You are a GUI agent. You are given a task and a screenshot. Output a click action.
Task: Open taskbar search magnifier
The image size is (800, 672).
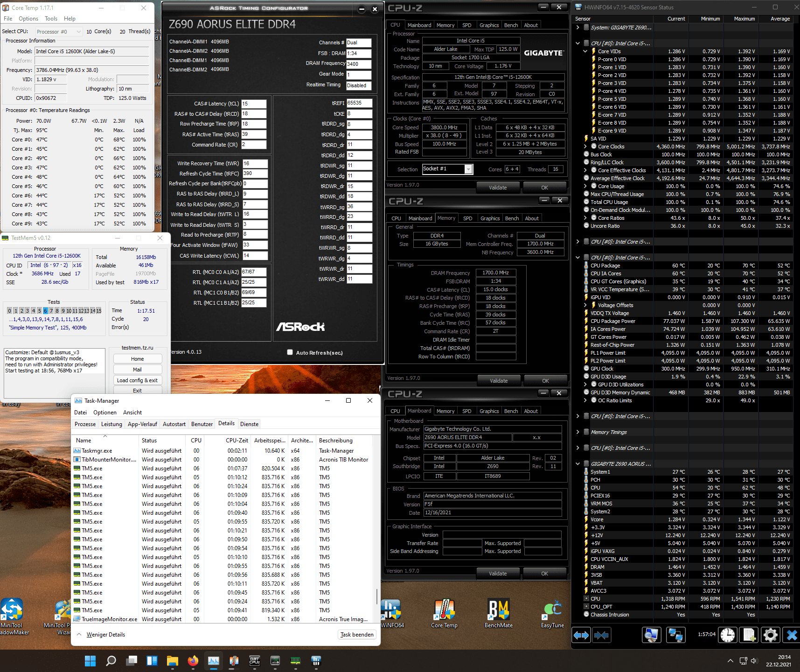tap(111, 661)
